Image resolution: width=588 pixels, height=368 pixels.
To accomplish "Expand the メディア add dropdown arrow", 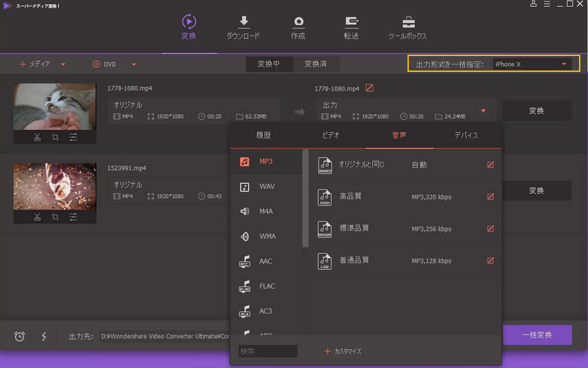I will [63, 64].
